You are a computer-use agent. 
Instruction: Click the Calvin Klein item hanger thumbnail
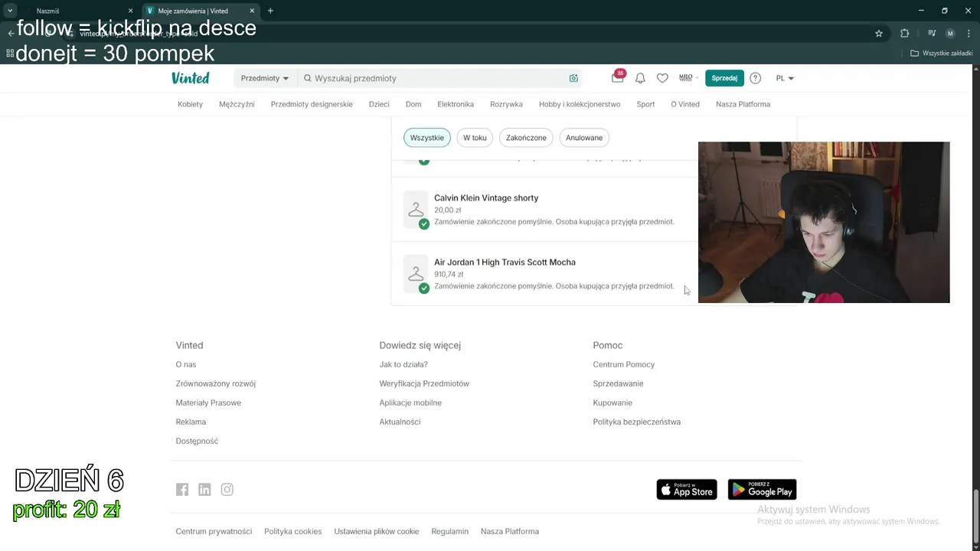(x=416, y=209)
